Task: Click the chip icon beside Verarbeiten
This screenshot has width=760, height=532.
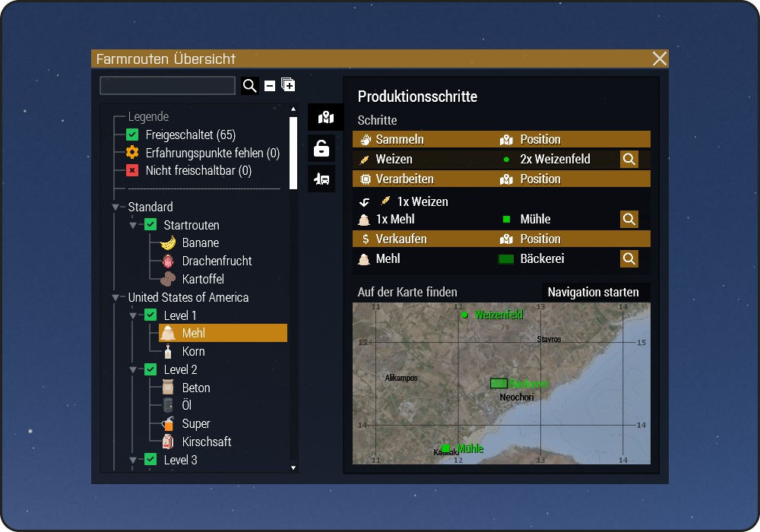Action: click(x=366, y=179)
